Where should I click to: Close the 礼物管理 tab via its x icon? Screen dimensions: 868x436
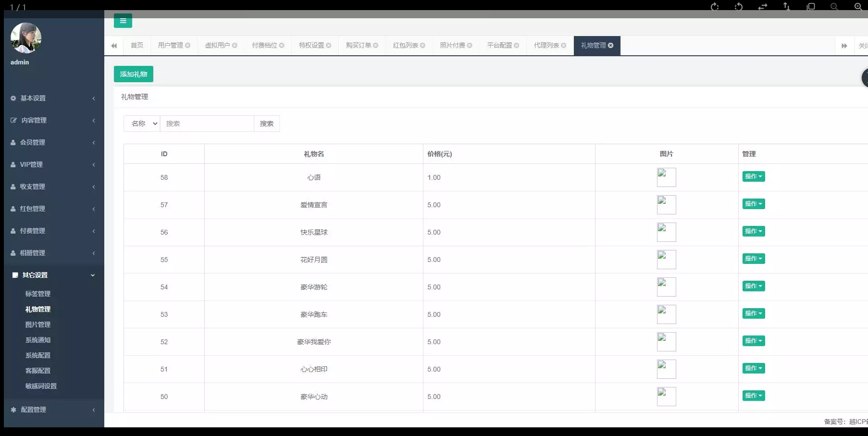point(611,46)
